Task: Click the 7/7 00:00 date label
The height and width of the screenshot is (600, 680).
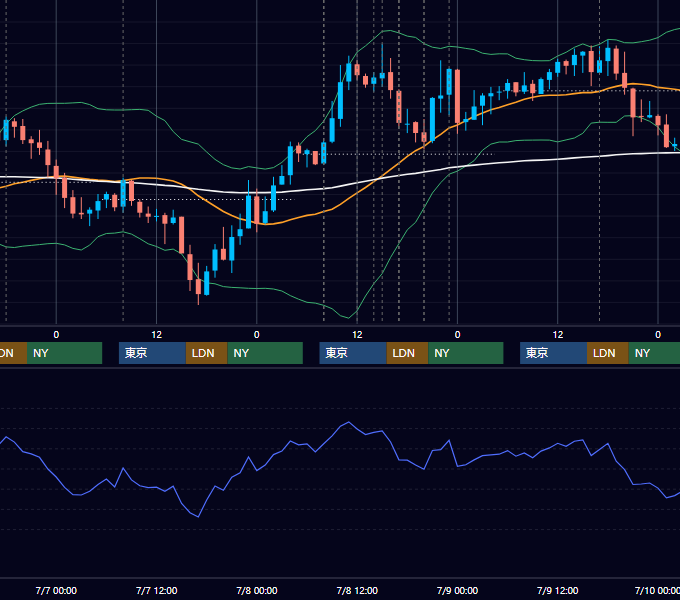Action: coord(56,590)
